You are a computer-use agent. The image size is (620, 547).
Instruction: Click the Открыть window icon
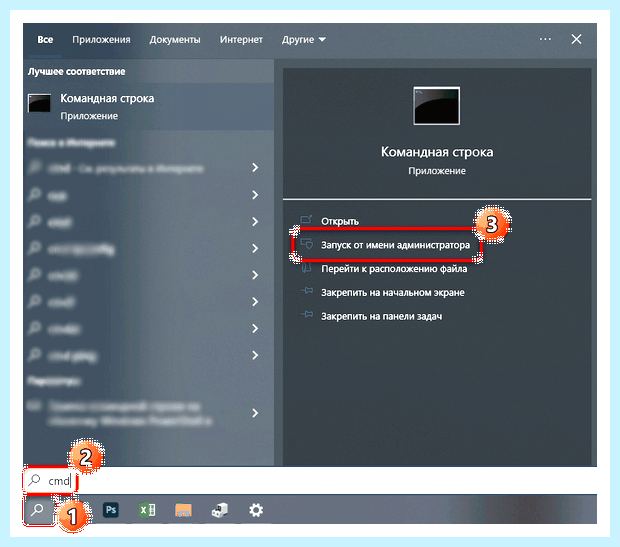coord(306,220)
